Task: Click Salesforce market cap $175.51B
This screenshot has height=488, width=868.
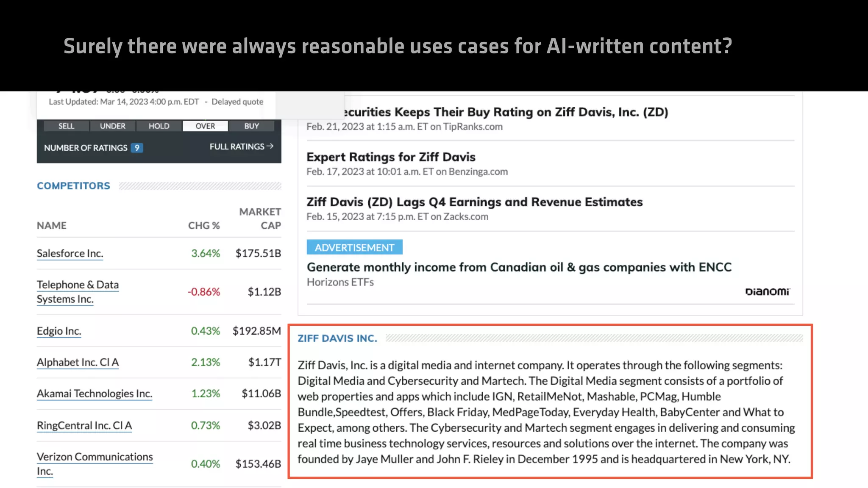Action: (258, 253)
